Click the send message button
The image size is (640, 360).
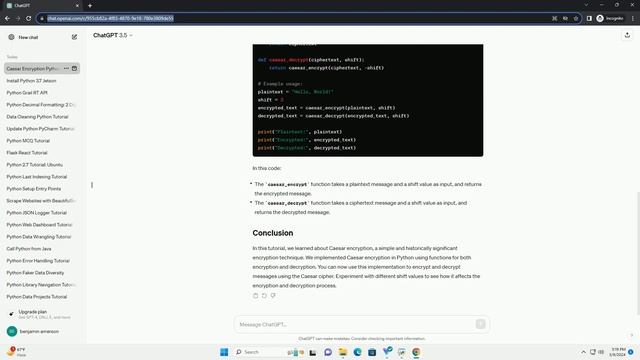[480, 324]
